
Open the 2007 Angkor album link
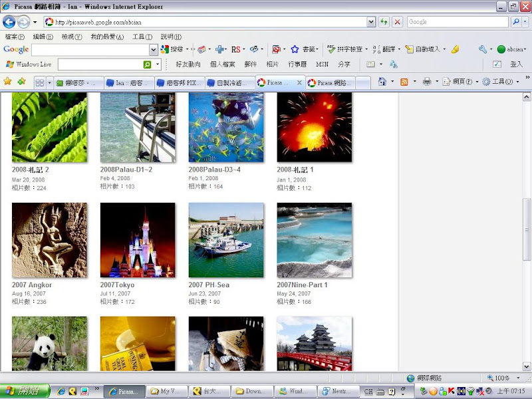pos(32,285)
